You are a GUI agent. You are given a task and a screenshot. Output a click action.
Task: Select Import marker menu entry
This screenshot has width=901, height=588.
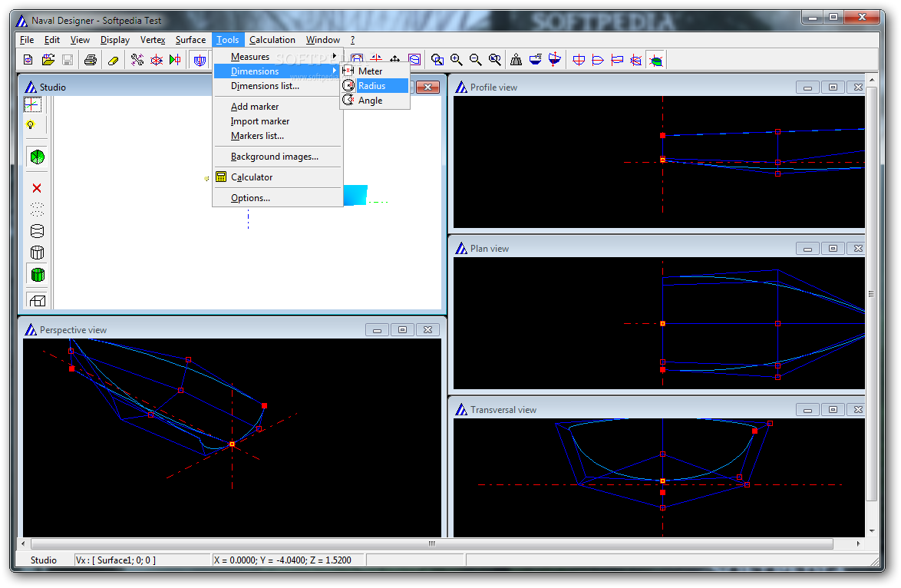278,121
